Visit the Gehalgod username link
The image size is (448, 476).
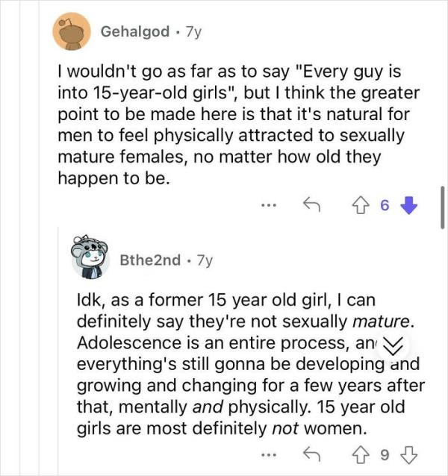[135, 31]
